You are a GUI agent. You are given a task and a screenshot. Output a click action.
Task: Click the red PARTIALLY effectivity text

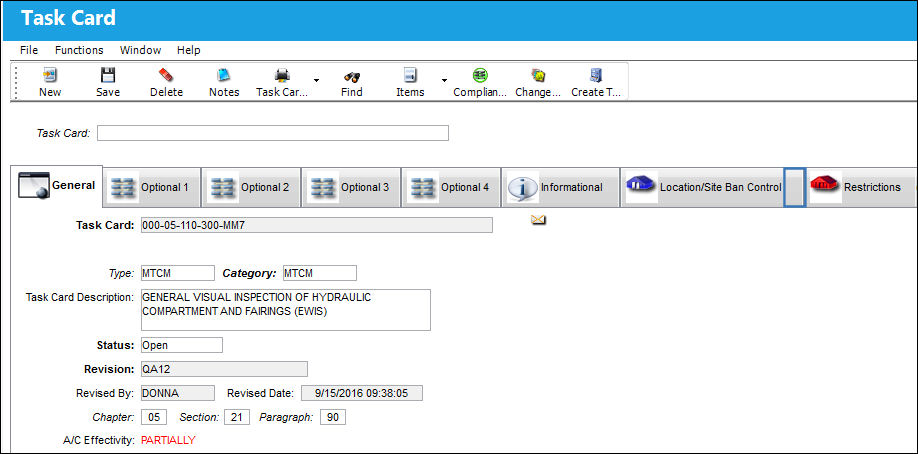click(169, 440)
